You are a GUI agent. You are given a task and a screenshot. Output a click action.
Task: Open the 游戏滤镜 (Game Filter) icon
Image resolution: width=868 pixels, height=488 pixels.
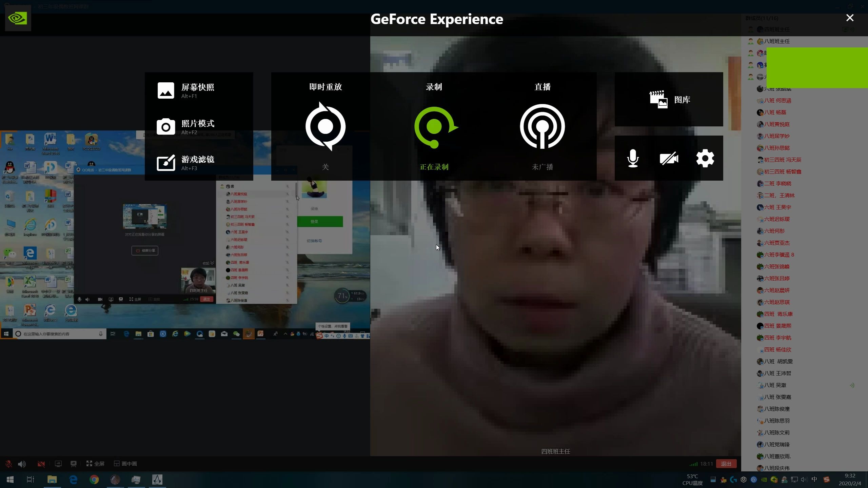coord(166,162)
